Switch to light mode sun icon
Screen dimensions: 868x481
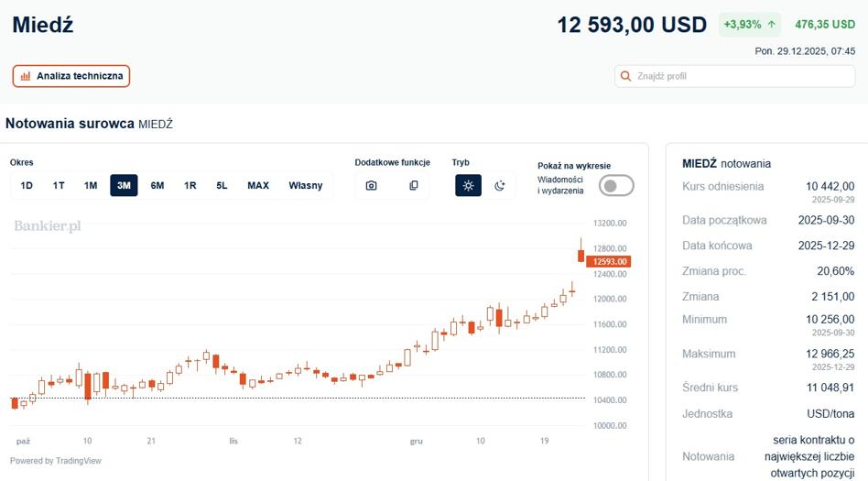(x=468, y=186)
